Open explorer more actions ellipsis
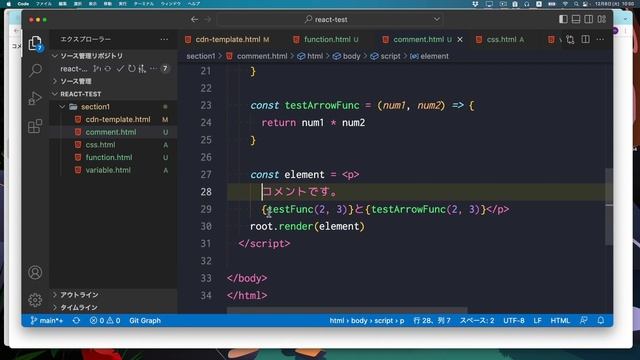The width and height of the screenshot is (640, 360). click(x=164, y=39)
